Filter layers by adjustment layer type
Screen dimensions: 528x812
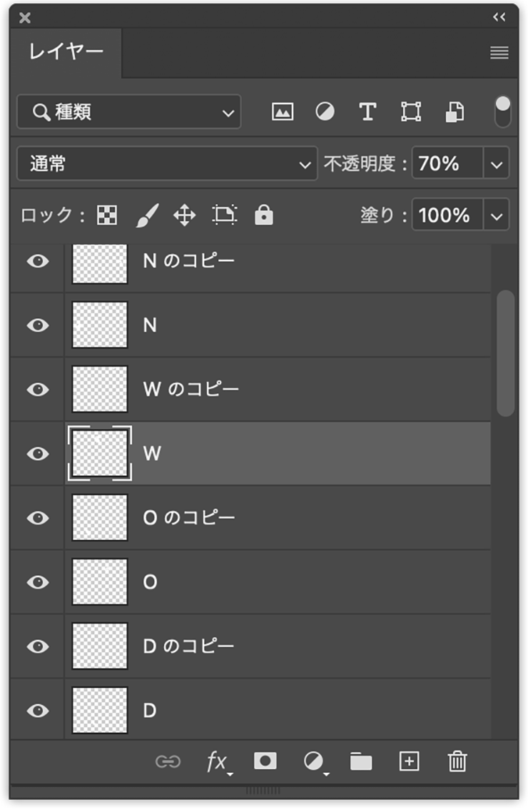tap(325, 111)
